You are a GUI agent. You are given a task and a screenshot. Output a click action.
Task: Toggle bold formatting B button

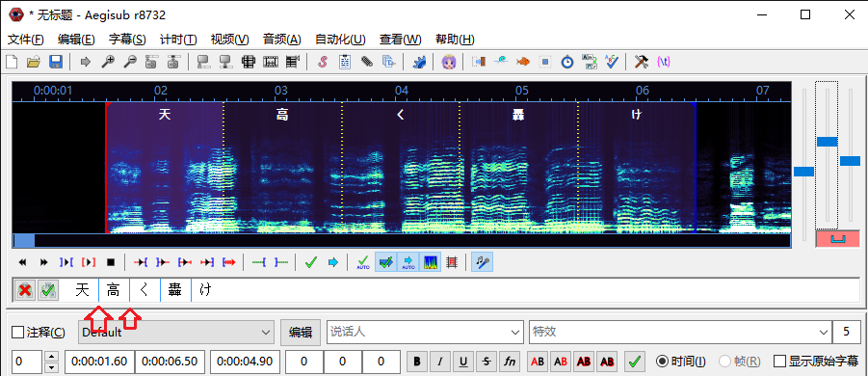pos(417,362)
